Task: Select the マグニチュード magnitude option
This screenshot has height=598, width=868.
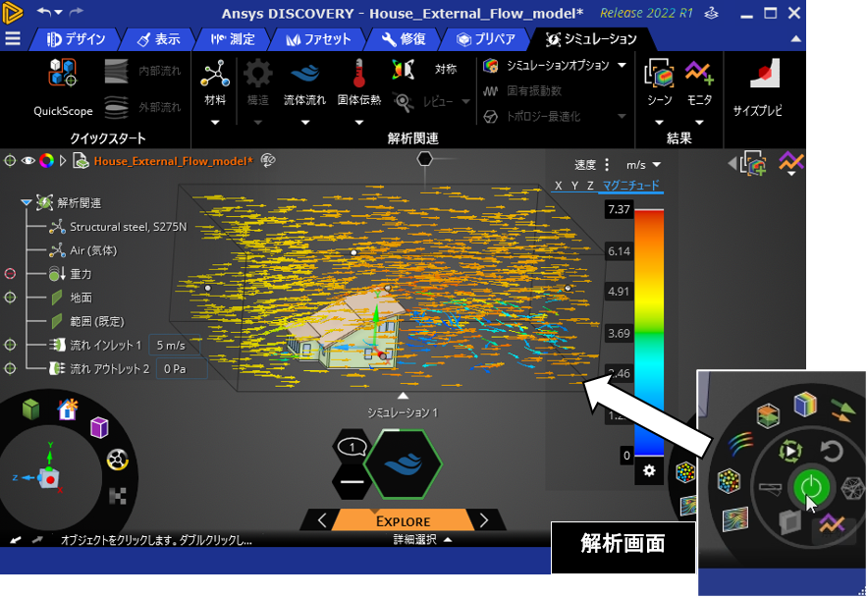Action: click(x=631, y=186)
